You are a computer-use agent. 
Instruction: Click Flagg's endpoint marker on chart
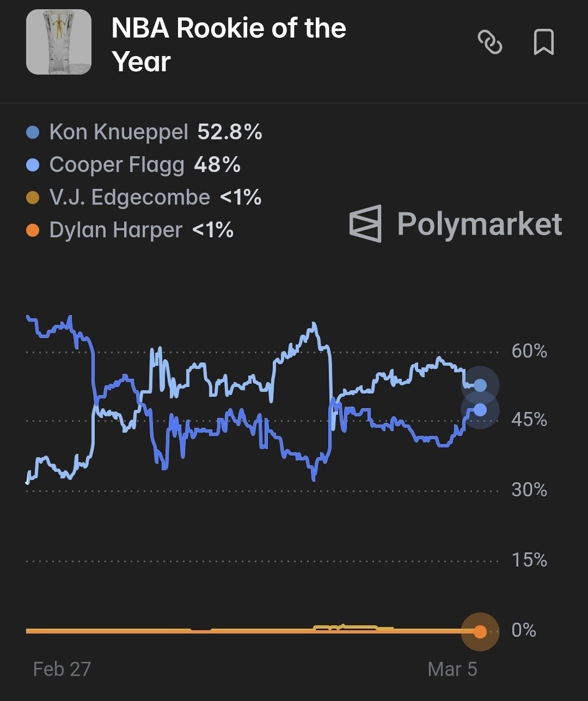480,410
